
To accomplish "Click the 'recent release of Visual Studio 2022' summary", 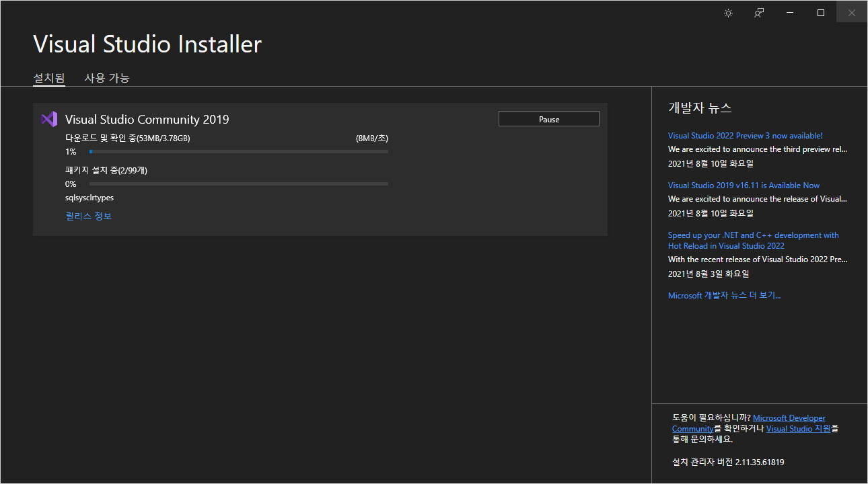I will click(758, 259).
